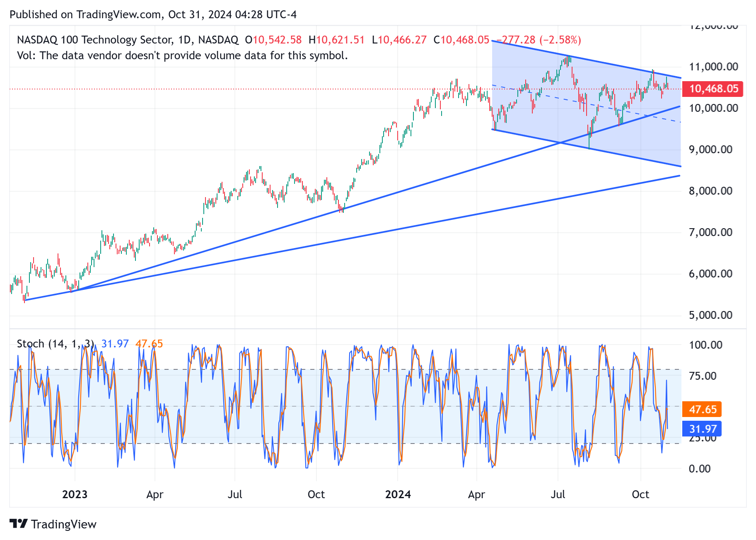Click the 5,000.00 price axis label
This screenshot has height=540, width=756.
(710, 315)
